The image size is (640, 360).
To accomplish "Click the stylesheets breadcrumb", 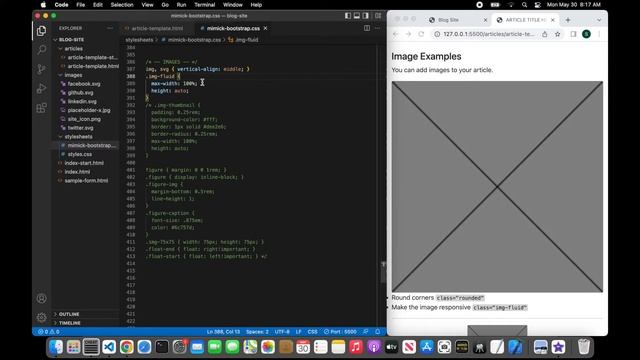I will point(139,40).
